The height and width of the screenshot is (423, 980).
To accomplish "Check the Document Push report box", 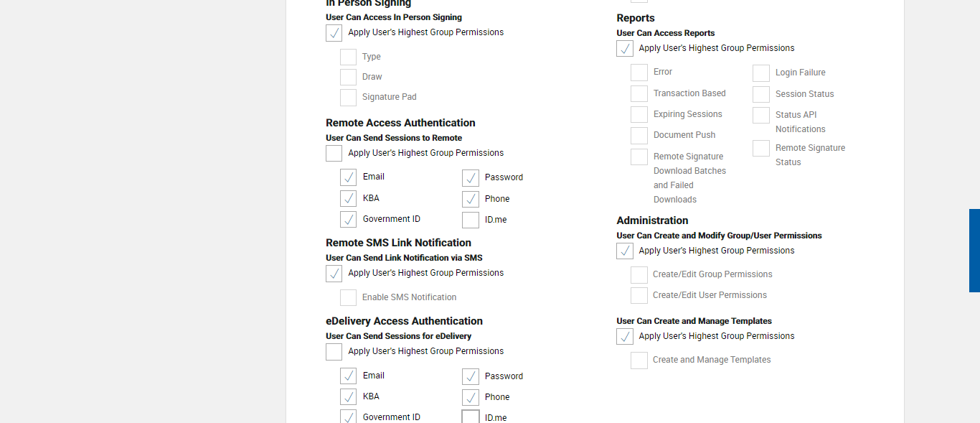I will pyautogui.click(x=639, y=136).
